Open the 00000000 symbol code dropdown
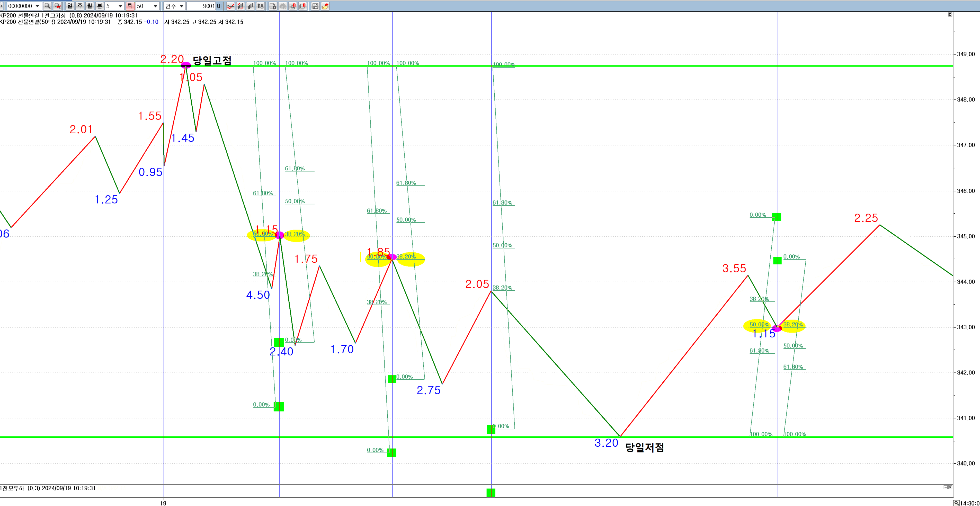Image resolution: width=980 pixels, height=506 pixels. point(37,6)
